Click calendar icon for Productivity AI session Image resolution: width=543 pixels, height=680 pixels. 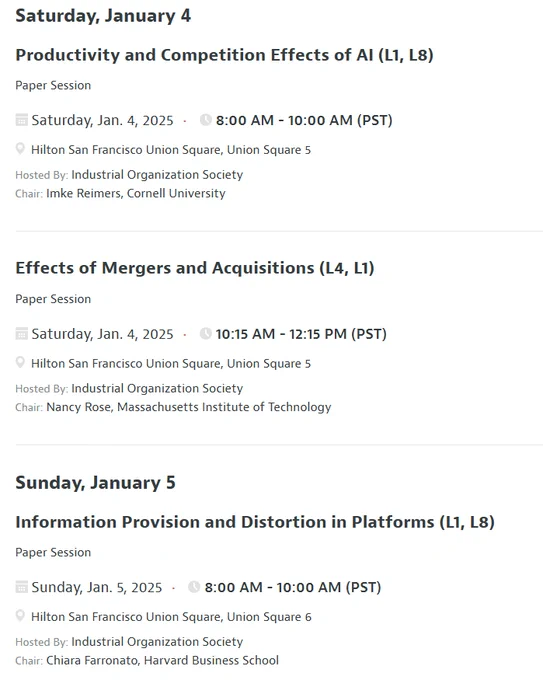[21, 120]
